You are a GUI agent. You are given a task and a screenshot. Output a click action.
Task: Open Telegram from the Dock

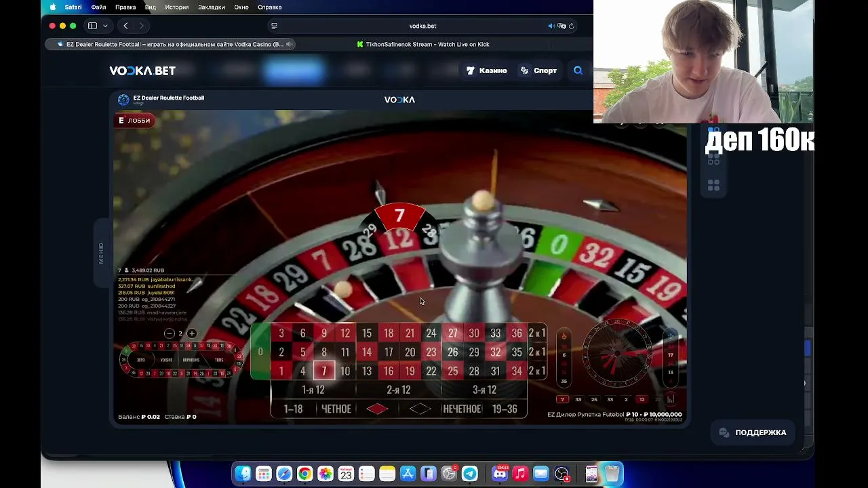(x=469, y=474)
